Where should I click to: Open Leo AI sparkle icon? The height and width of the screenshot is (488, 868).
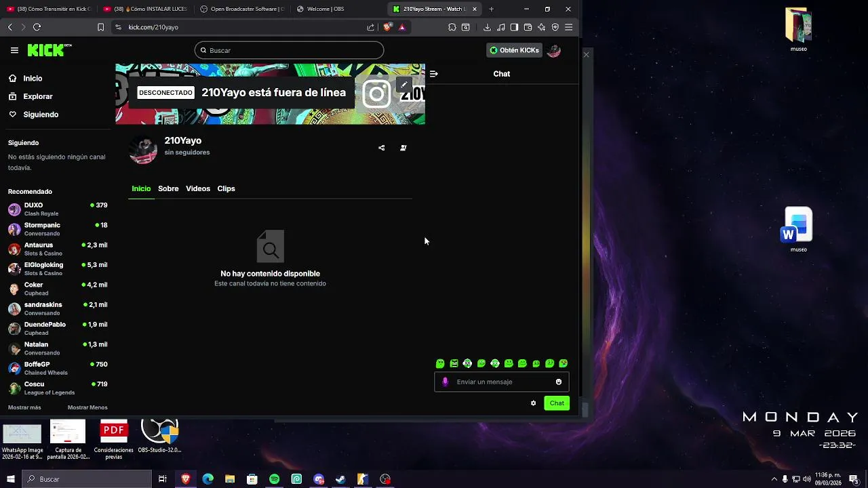[x=542, y=27]
